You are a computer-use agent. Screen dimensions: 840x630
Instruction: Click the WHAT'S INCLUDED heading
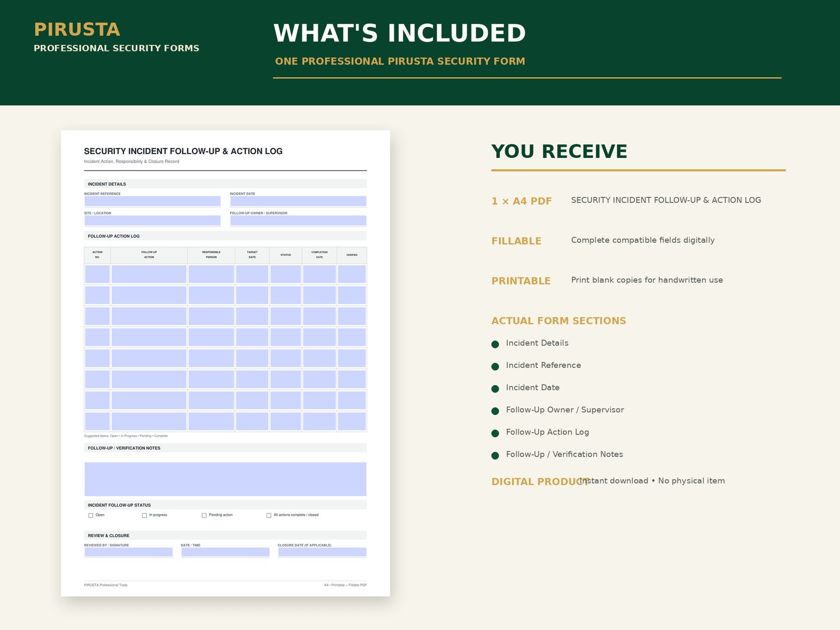click(x=400, y=33)
